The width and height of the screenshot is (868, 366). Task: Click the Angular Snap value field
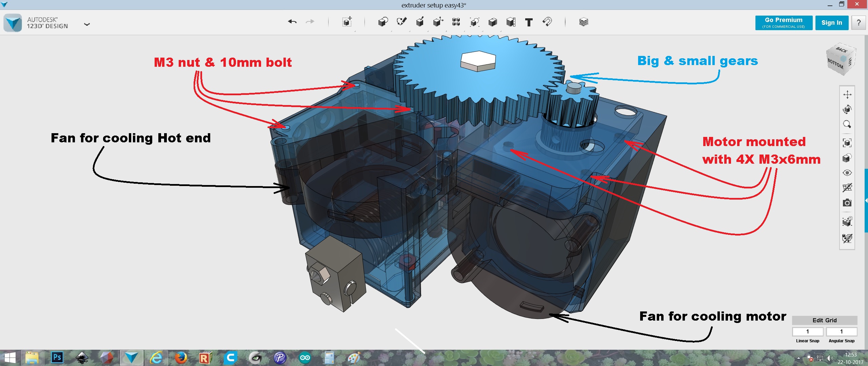pos(842,331)
